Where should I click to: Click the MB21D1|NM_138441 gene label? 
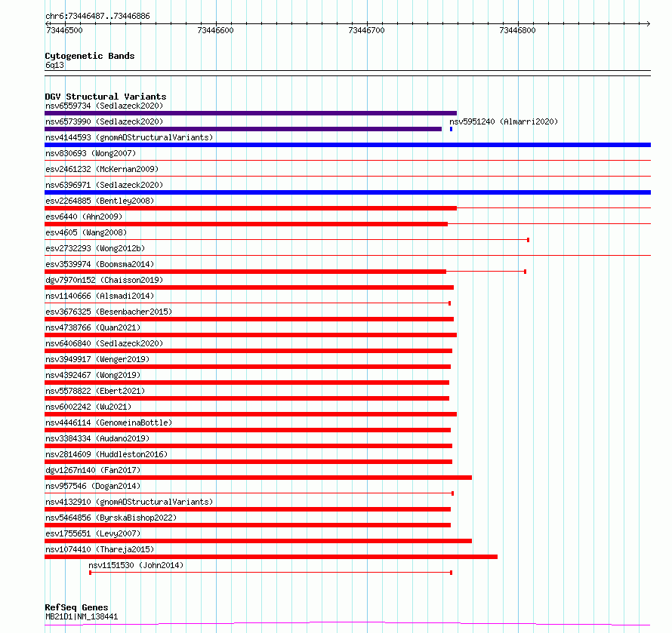[82, 616]
